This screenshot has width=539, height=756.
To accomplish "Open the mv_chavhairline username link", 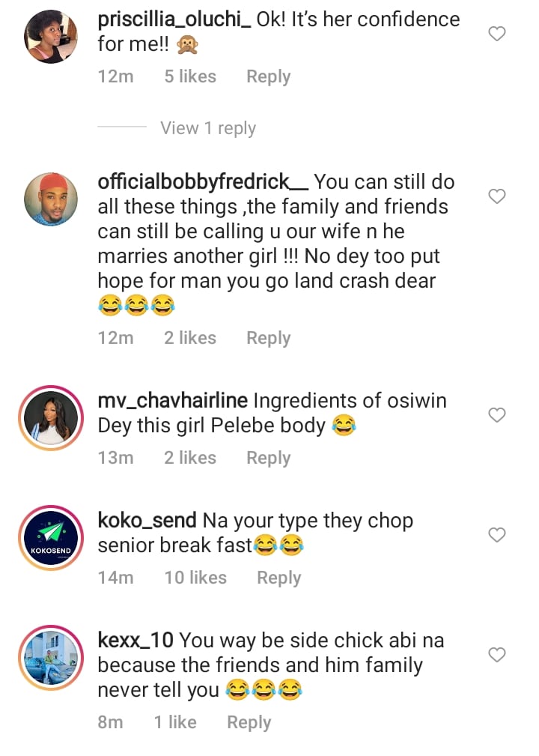I will pyautogui.click(x=173, y=401).
